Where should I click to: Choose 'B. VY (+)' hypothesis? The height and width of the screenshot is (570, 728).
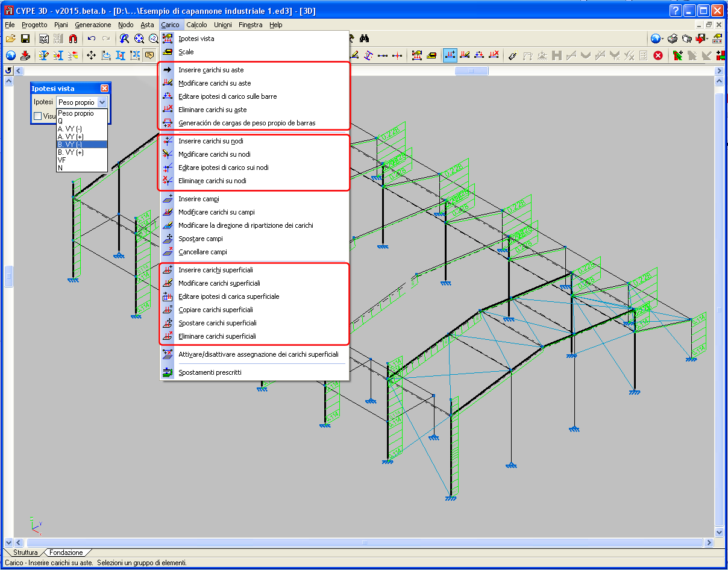coord(82,152)
